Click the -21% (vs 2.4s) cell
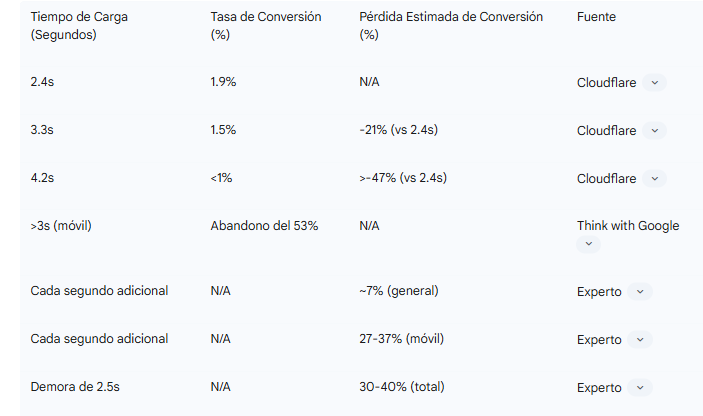This screenshot has width=703, height=416. pos(399,130)
